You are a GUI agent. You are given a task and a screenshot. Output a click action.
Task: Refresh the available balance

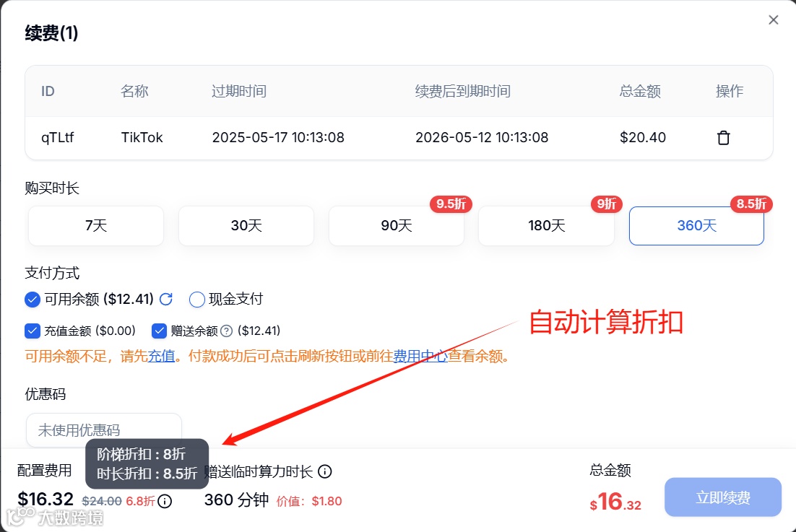166,300
